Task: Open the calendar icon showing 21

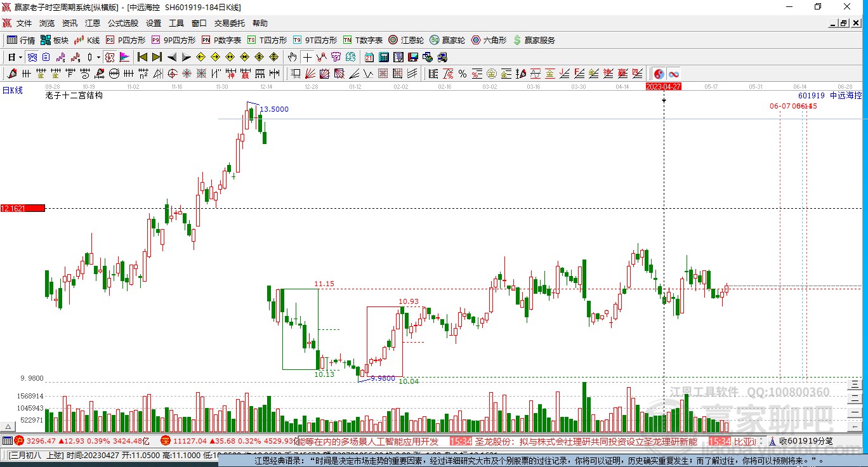Action: click(x=369, y=57)
